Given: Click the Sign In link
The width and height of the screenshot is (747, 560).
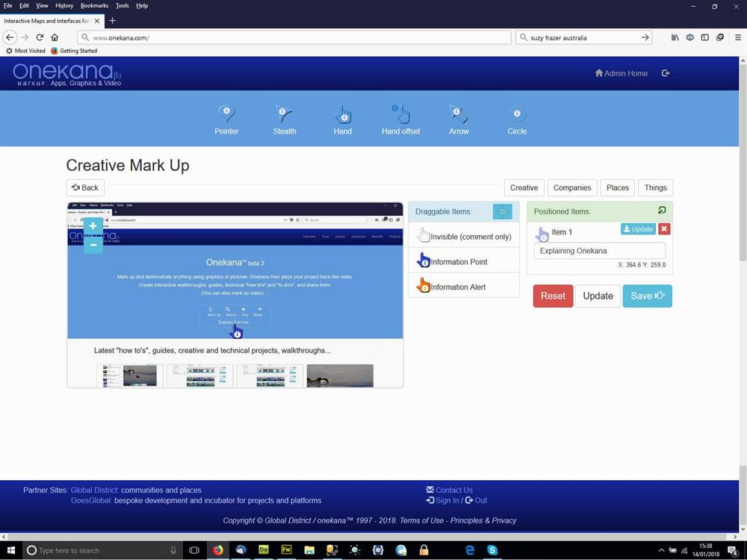Looking at the screenshot, I should (x=442, y=500).
